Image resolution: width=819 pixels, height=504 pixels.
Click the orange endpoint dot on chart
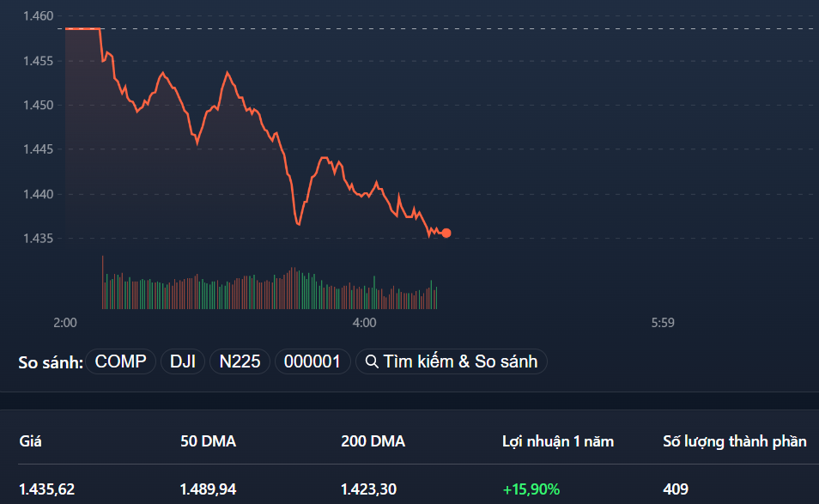446,232
